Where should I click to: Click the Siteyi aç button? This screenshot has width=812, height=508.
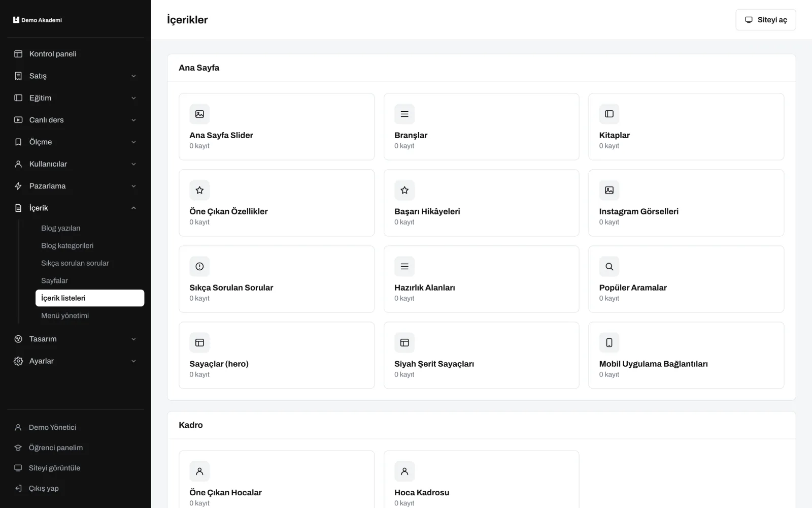[x=765, y=20]
